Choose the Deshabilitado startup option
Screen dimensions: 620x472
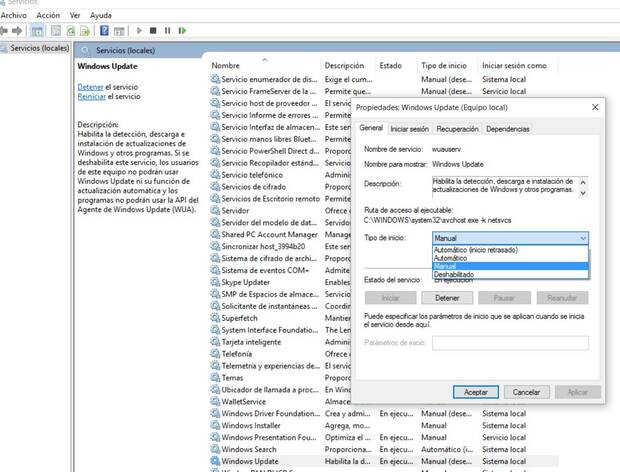(x=510, y=274)
